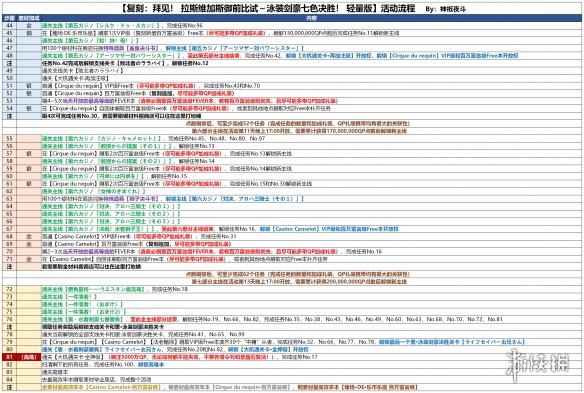Click the 内容 column header
Image resolution: width=584 pixels, height=393 pixels.
311,18
